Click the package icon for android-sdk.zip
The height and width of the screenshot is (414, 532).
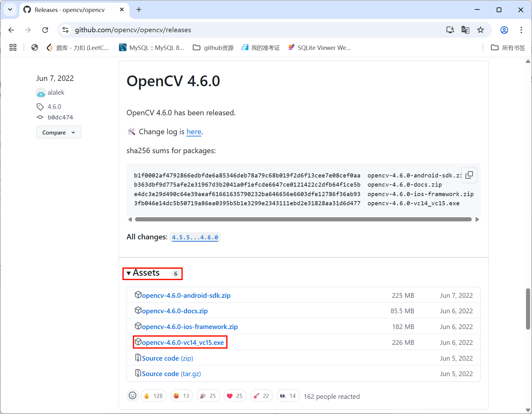click(138, 295)
